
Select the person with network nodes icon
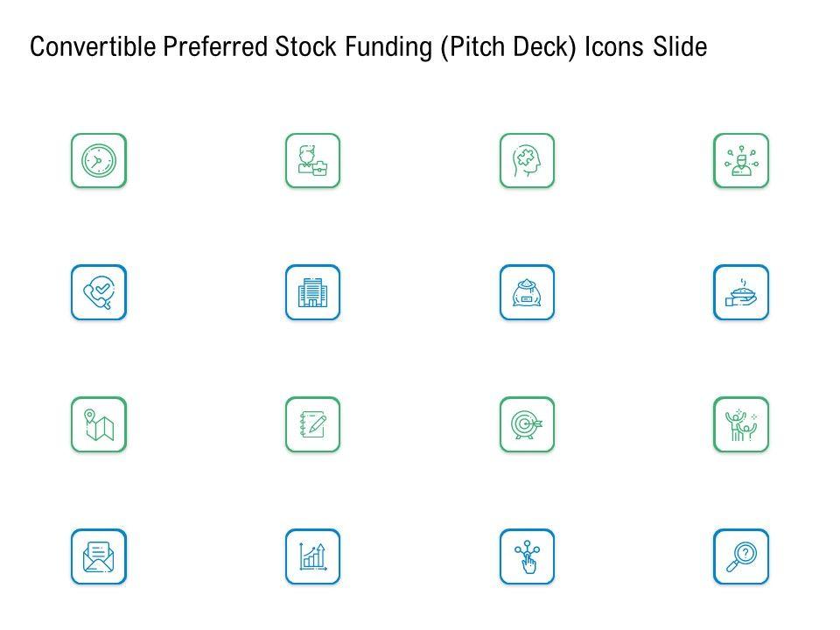click(x=741, y=161)
